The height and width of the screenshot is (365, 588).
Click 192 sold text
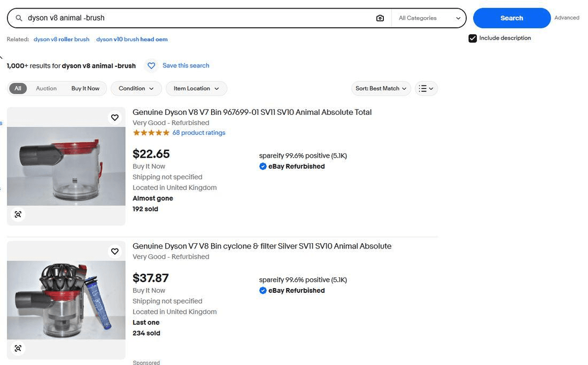pyautogui.click(x=145, y=209)
